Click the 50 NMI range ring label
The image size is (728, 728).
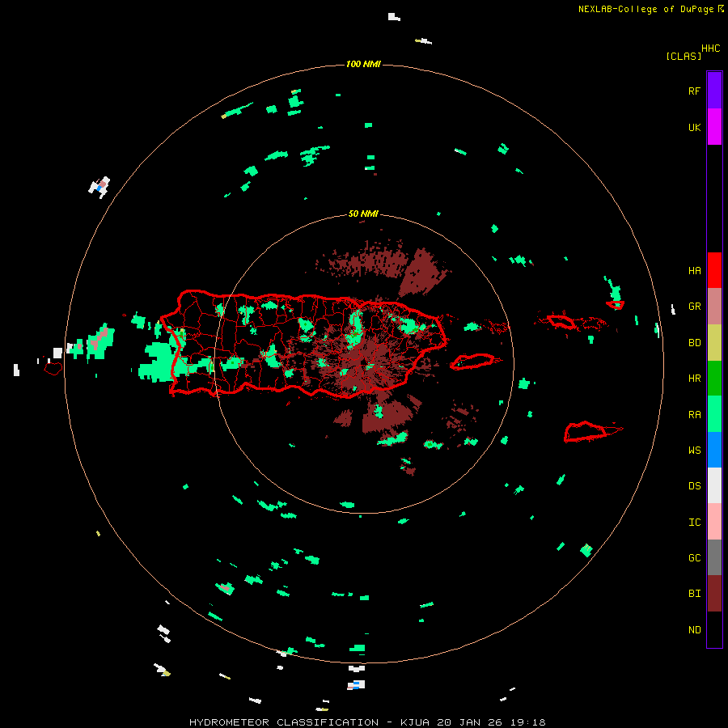pyautogui.click(x=363, y=214)
